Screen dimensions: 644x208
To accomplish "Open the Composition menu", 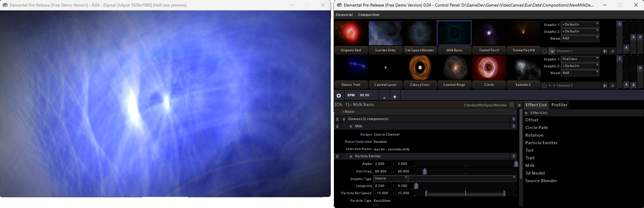I will [368, 15].
